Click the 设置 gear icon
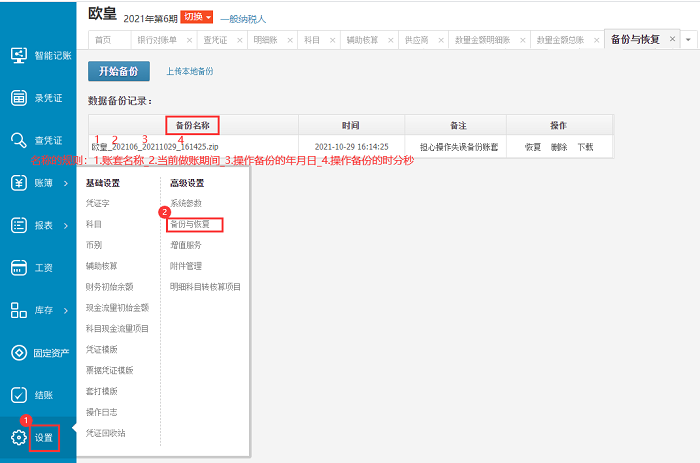 pyautogui.click(x=18, y=437)
